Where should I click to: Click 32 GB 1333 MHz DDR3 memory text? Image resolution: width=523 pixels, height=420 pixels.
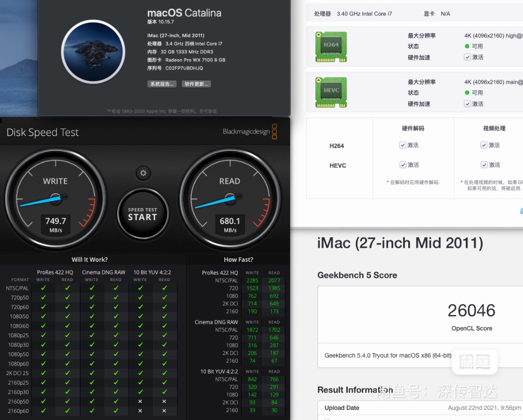tap(187, 52)
